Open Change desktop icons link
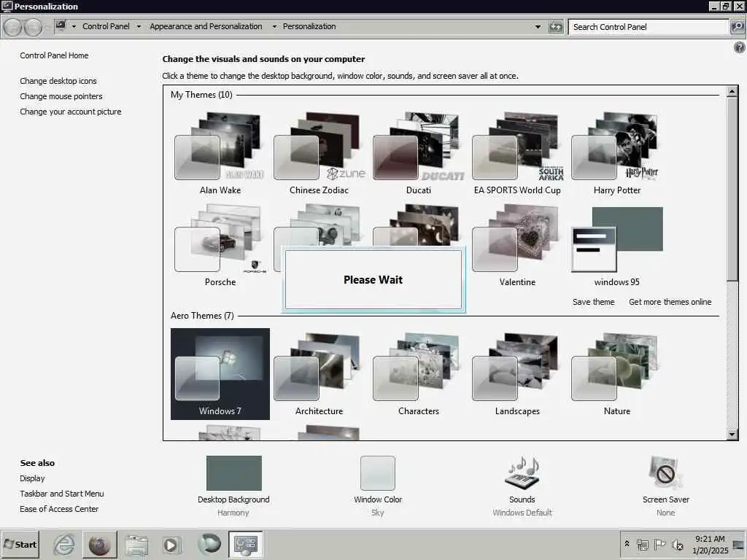Viewport: 747px width, 560px height. 58,81
